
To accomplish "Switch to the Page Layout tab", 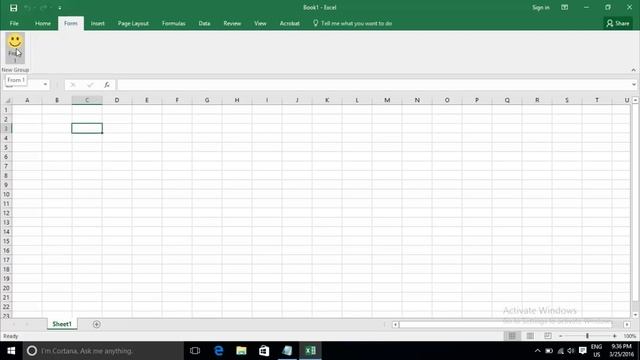I will click(133, 23).
